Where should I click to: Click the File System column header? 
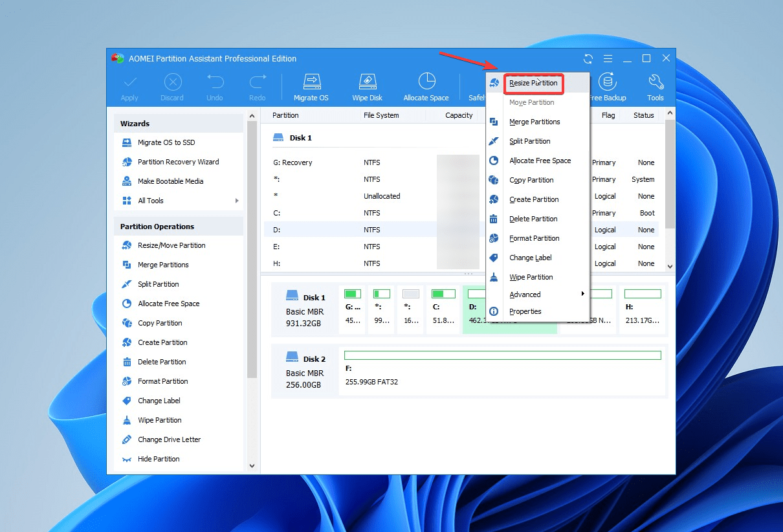coord(381,115)
